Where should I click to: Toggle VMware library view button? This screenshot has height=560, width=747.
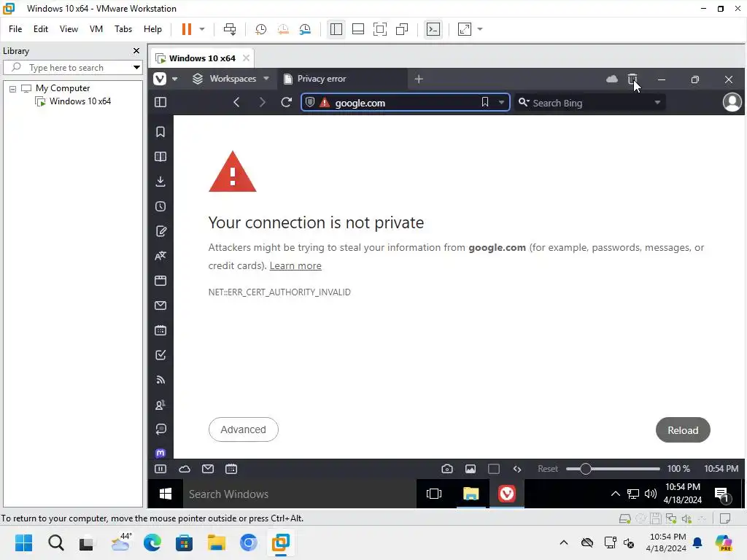[336, 29]
